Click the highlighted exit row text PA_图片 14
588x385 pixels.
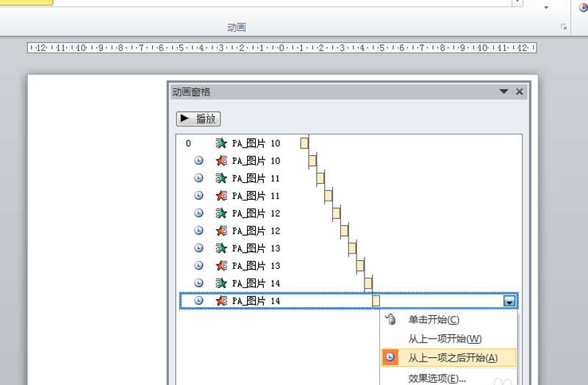tap(256, 301)
